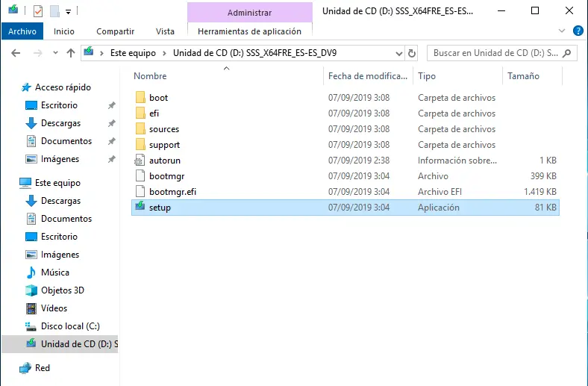The height and width of the screenshot is (386, 588).
Task: Select the support folder icon
Action: point(140,144)
